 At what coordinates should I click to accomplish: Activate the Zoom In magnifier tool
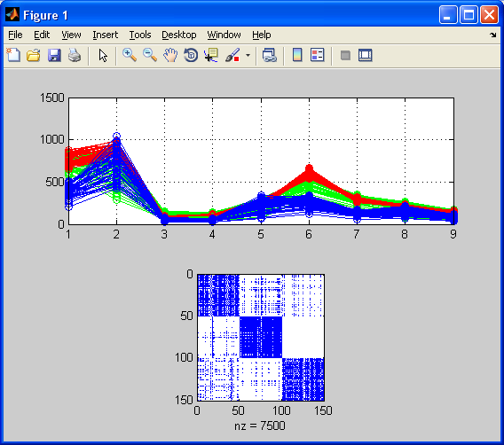(x=130, y=55)
